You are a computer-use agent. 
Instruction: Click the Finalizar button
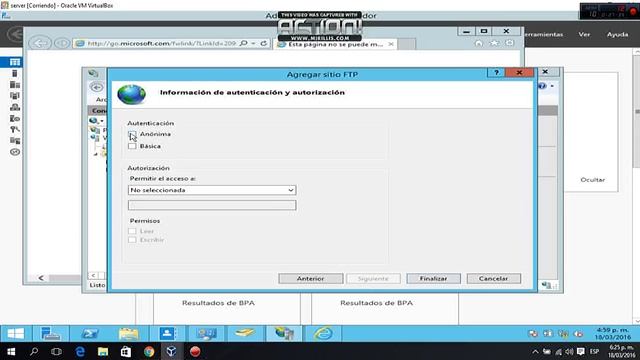tap(433, 278)
